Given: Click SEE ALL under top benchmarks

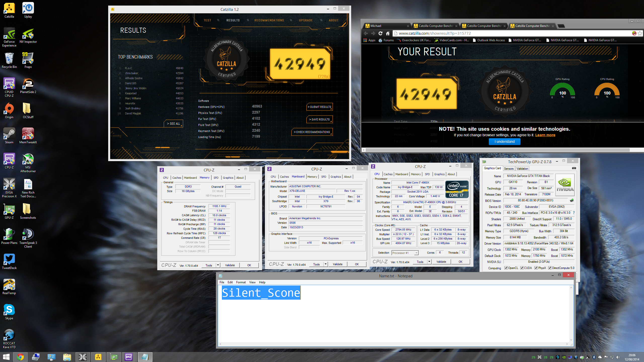Looking at the screenshot, I should click(174, 124).
